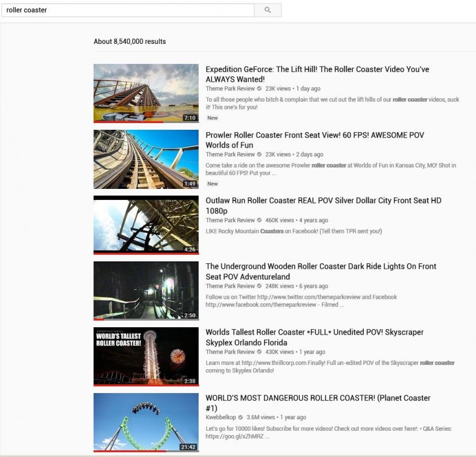Viewport: 476px width, 457px height.
Task: Click verified badge on Outlaw Run result
Action: click(259, 221)
